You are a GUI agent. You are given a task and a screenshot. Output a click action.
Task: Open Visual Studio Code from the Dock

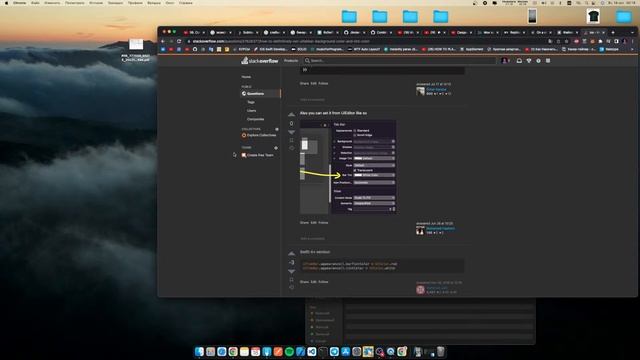312,351
